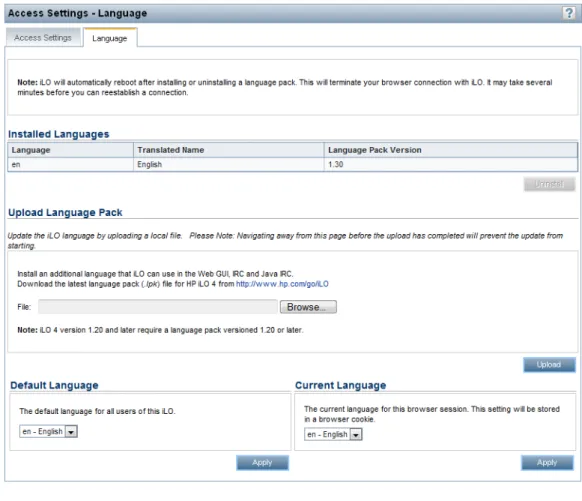
Task: Click the Installed Languages heading
Action: coord(59,134)
